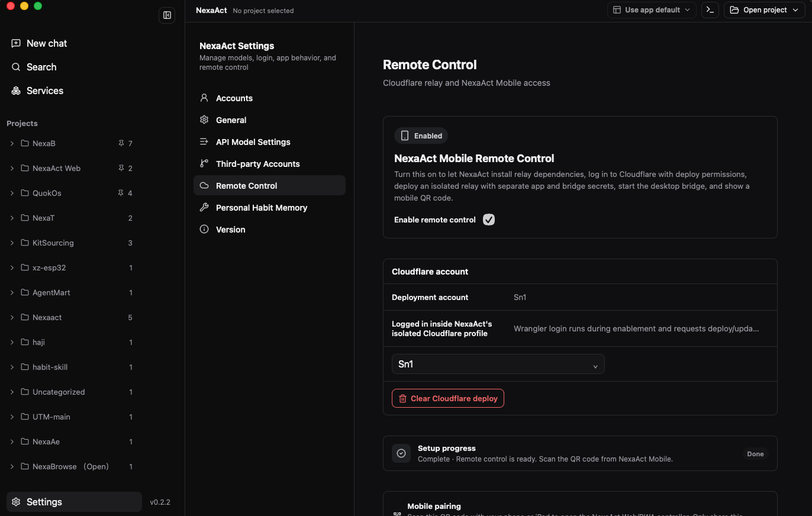Click the Projects section heading
The height and width of the screenshot is (516, 812).
(x=22, y=123)
